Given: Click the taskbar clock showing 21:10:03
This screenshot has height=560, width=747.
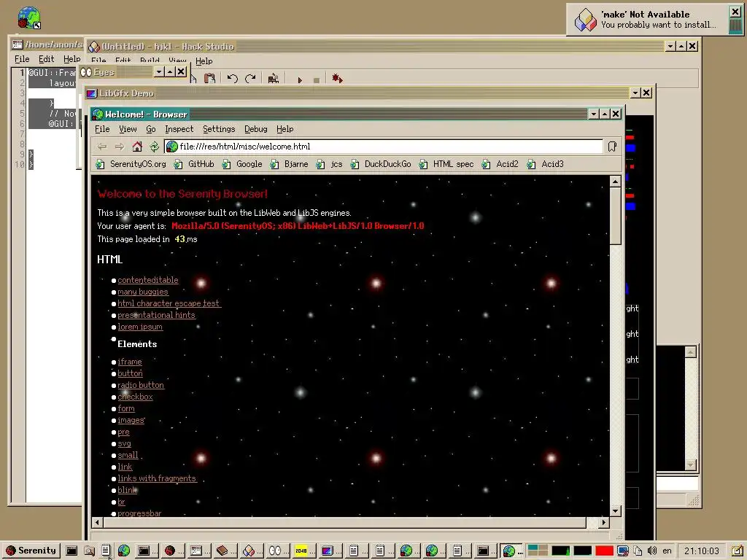Looking at the screenshot, I should point(702,551).
